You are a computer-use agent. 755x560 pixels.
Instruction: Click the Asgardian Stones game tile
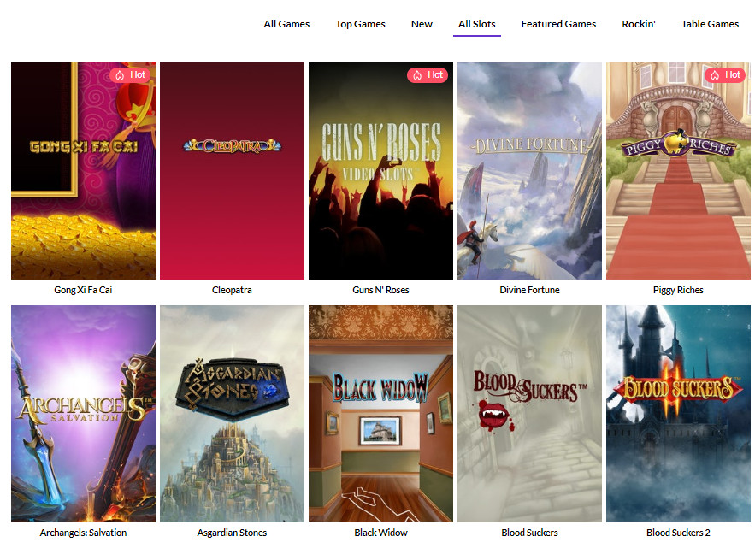pyautogui.click(x=232, y=413)
